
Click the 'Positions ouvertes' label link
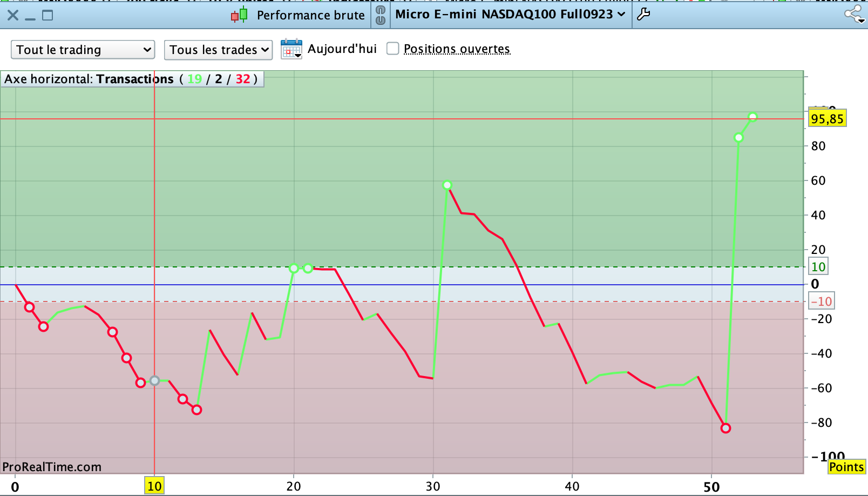457,49
